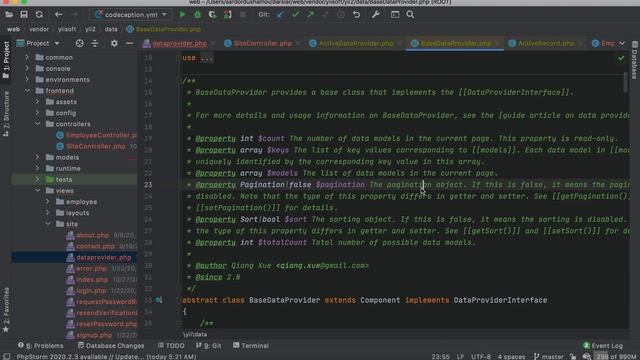Open the Database side tool window
The width and height of the screenshot is (640, 360).
[634, 60]
